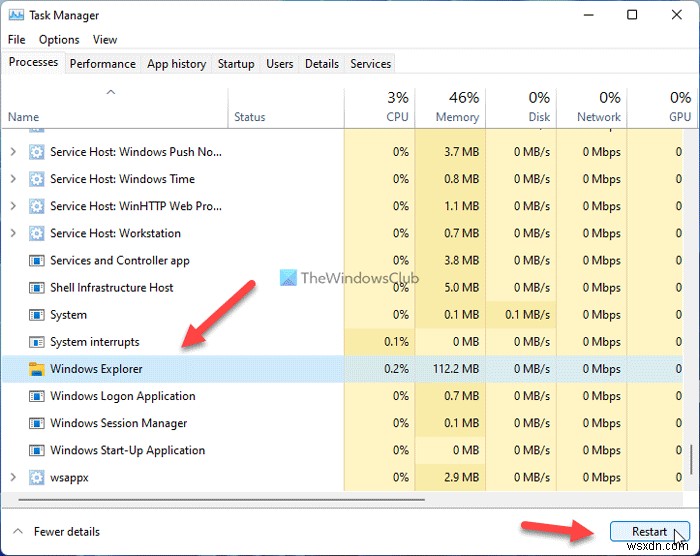Click the 0.2% CPU value for Windows Explorer
The width and height of the screenshot is (700, 556).
point(396,369)
